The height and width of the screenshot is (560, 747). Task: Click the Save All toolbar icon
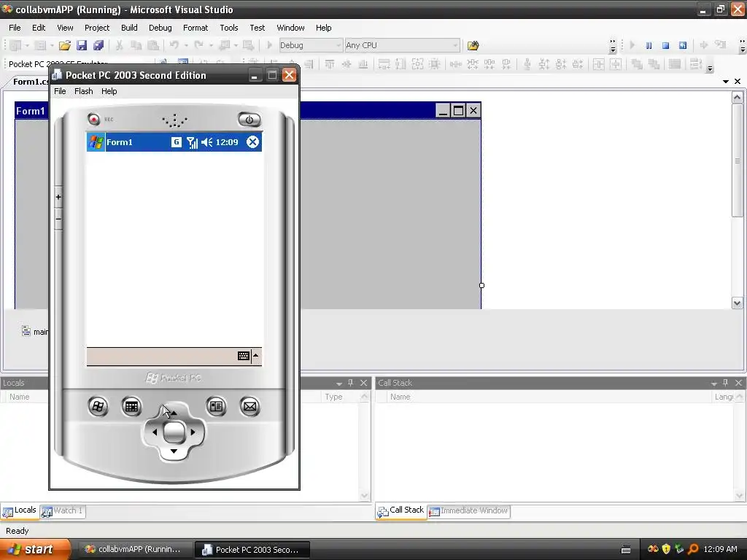click(x=98, y=45)
